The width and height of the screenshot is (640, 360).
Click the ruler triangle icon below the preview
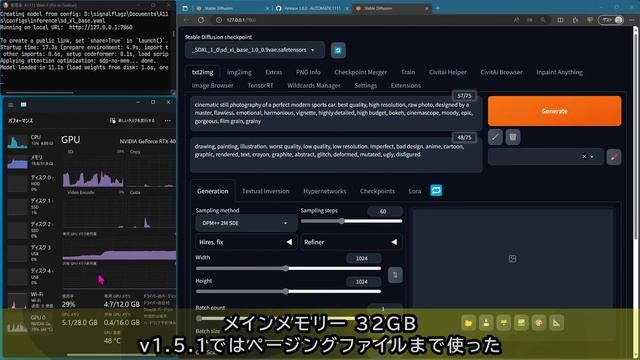pyautogui.click(x=556, y=323)
